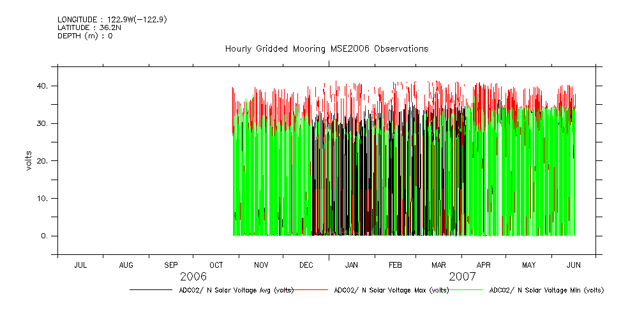The width and height of the screenshot is (644, 322).
Task: Choose the DEC month label
Action: (x=306, y=264)
